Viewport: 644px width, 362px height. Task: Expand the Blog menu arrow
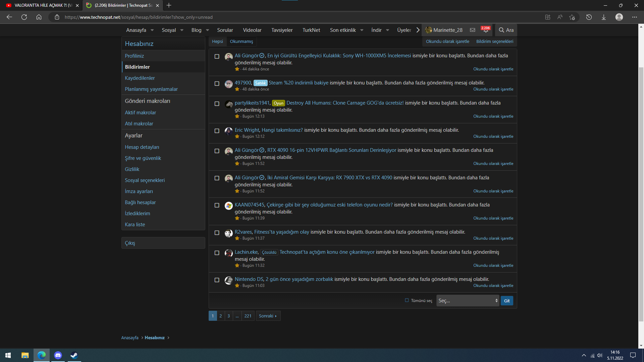pyautogui.click(x=207, y=30)
